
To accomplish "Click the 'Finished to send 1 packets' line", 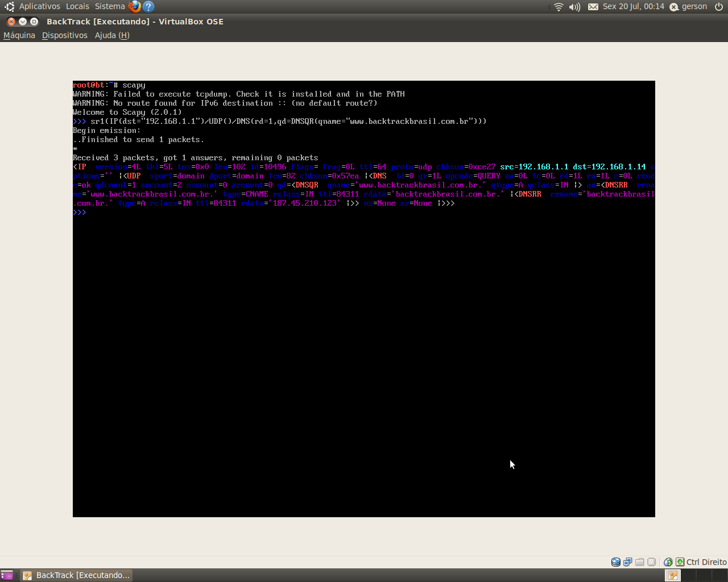I will [139, 140].
